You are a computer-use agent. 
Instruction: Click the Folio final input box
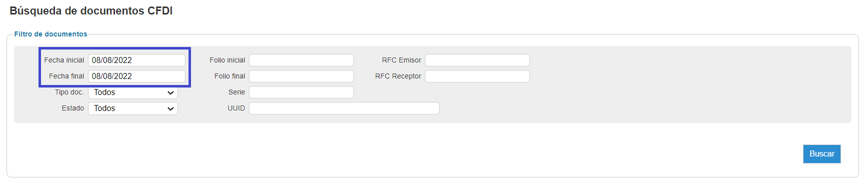(x=301, y=76)
